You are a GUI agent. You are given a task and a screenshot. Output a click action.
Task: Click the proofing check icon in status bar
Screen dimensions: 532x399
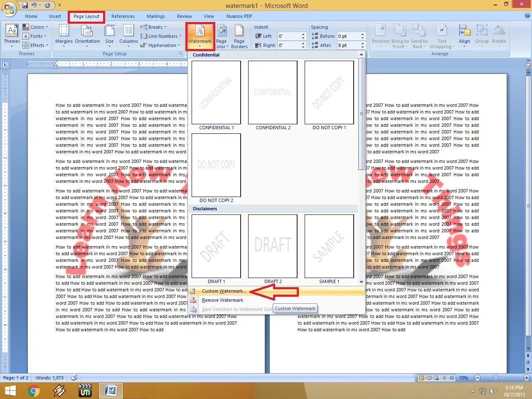coord(74,378)
